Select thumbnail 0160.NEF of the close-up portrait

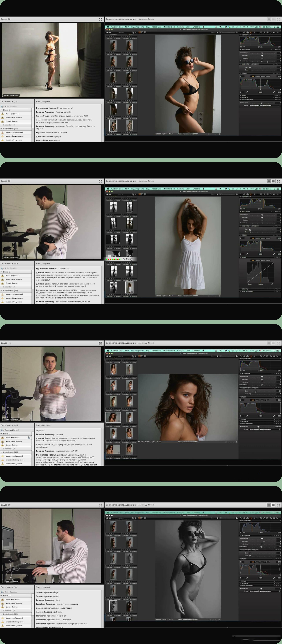[x=113, y=417]
